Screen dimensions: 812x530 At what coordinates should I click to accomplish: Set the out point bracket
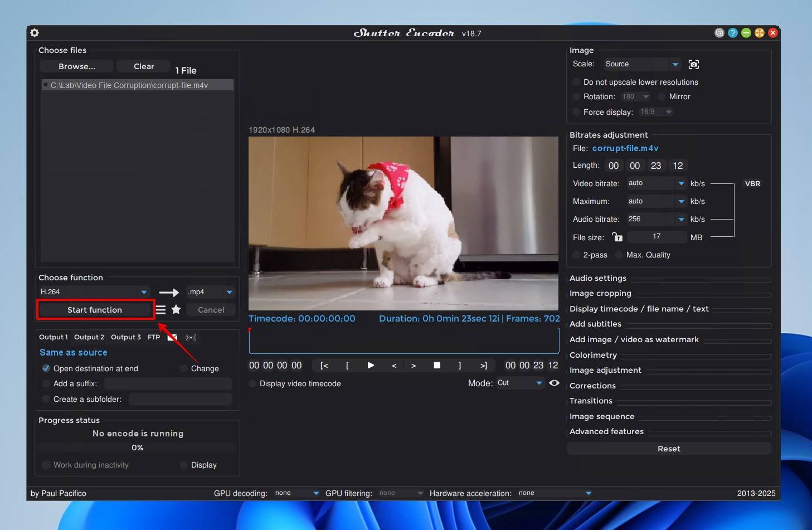tap(460, 366)
